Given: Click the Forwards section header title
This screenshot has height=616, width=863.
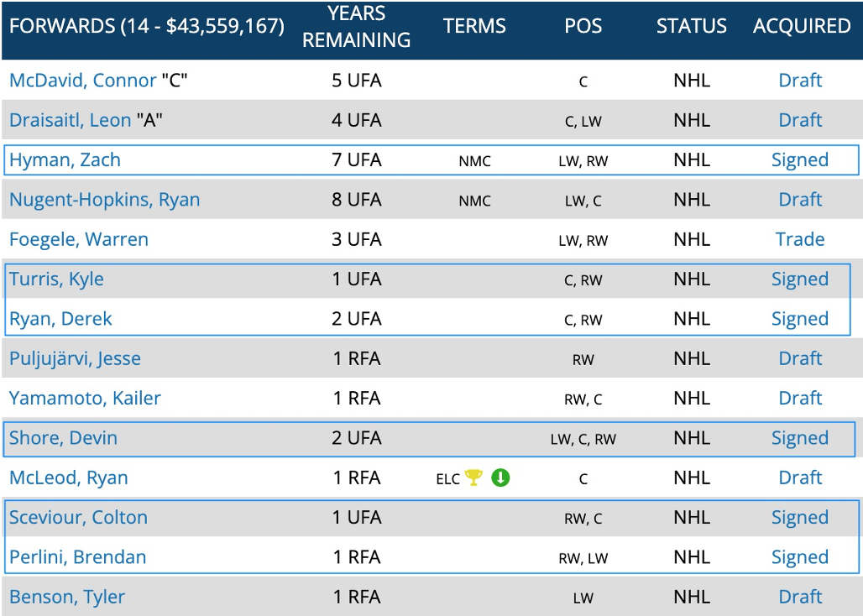Looking at the screenshot, I should pyautogui.click(x=147, y=27).
